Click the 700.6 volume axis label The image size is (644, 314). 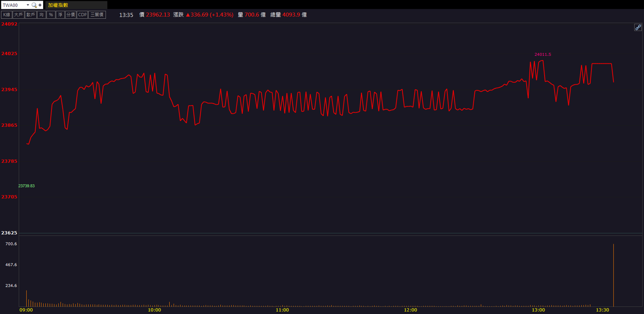(11, 244)
